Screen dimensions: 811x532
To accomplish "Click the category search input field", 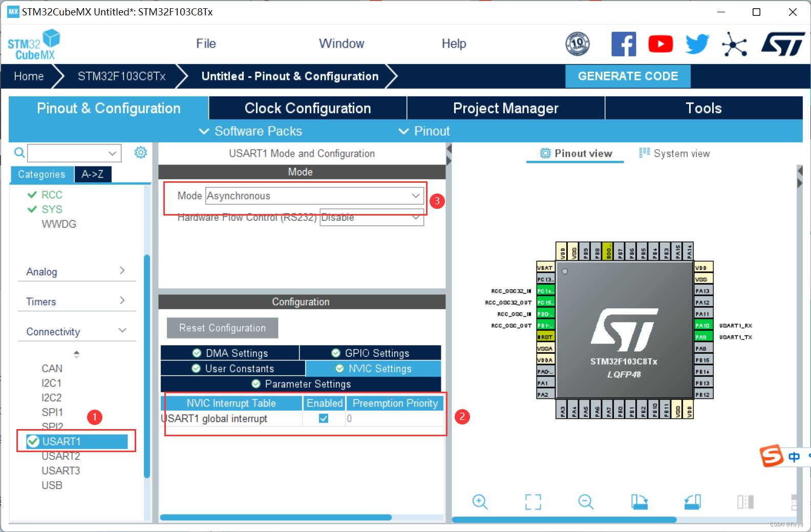I will tap(74, 153).
